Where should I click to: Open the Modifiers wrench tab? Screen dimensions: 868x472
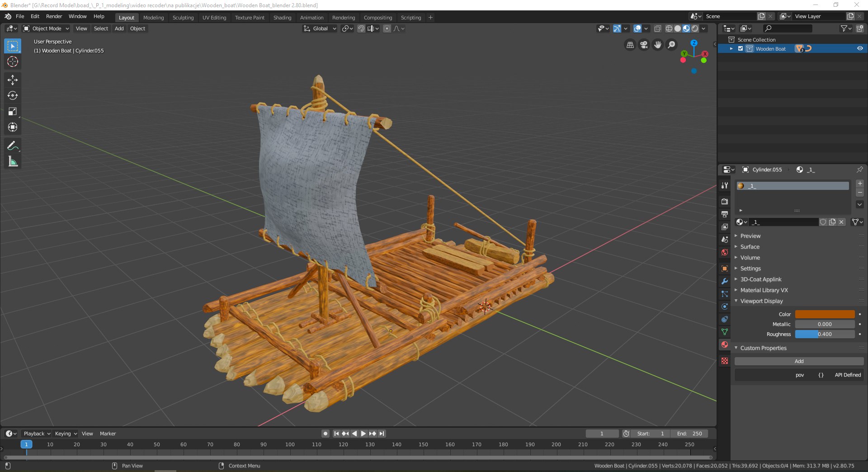click(x=725, y=281)
